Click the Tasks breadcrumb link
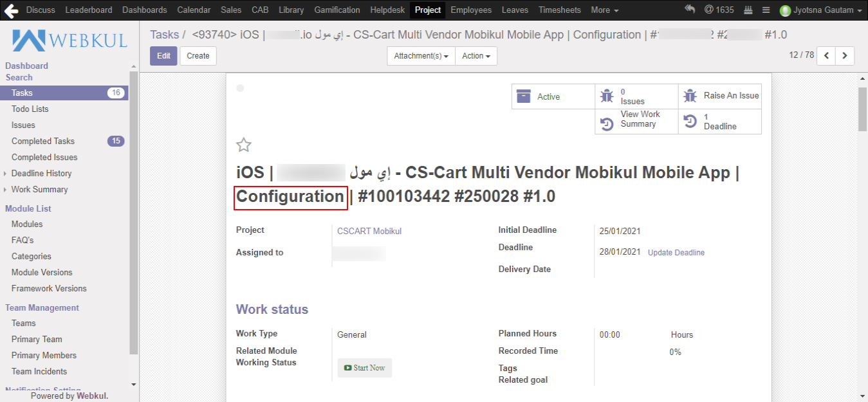Image resolution: width=868 pixels, height=402 pixels. coord(165,35)
